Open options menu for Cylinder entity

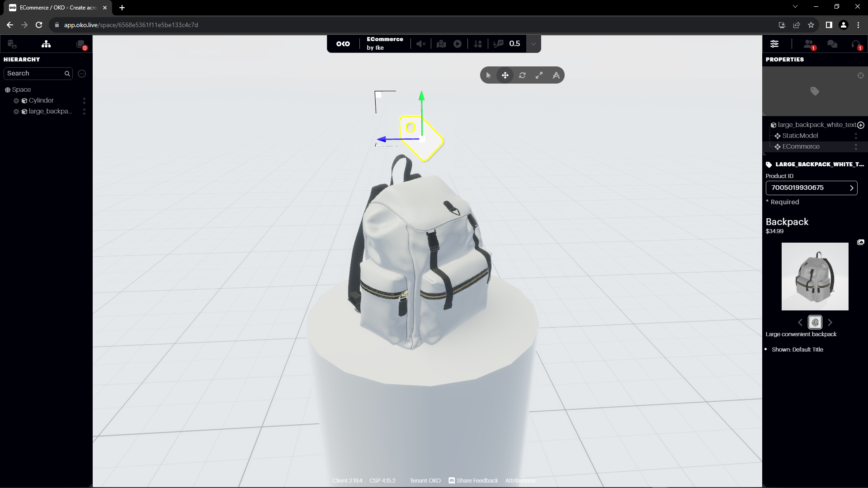[x=84, y=101]
